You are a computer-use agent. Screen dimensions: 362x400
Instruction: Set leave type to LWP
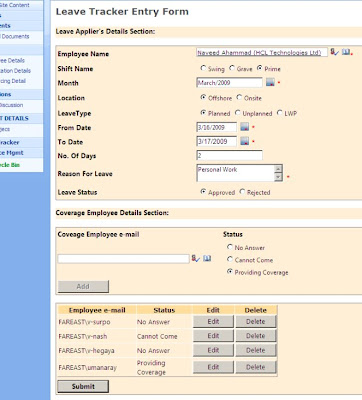[x=279, y=113]
